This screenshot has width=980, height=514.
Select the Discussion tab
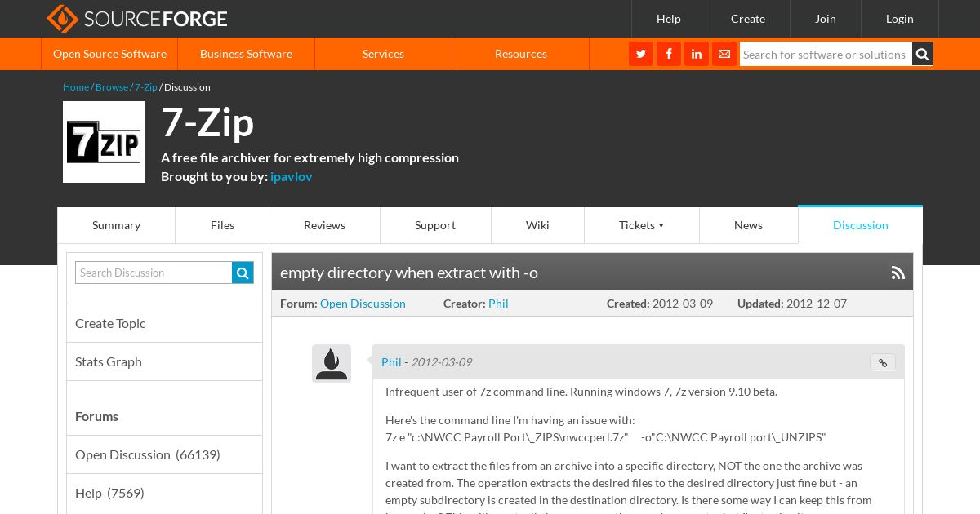click(x=861, y=225)
